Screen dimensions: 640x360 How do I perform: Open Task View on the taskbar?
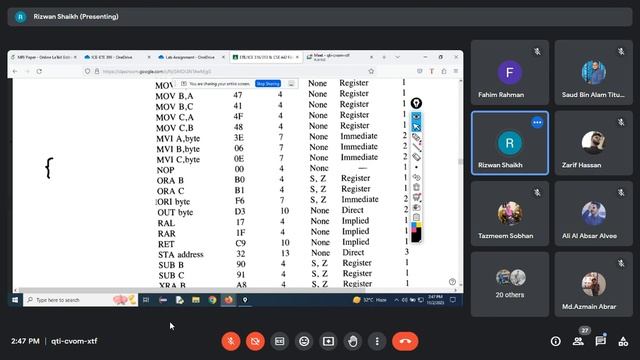click(x=146, y=300)
